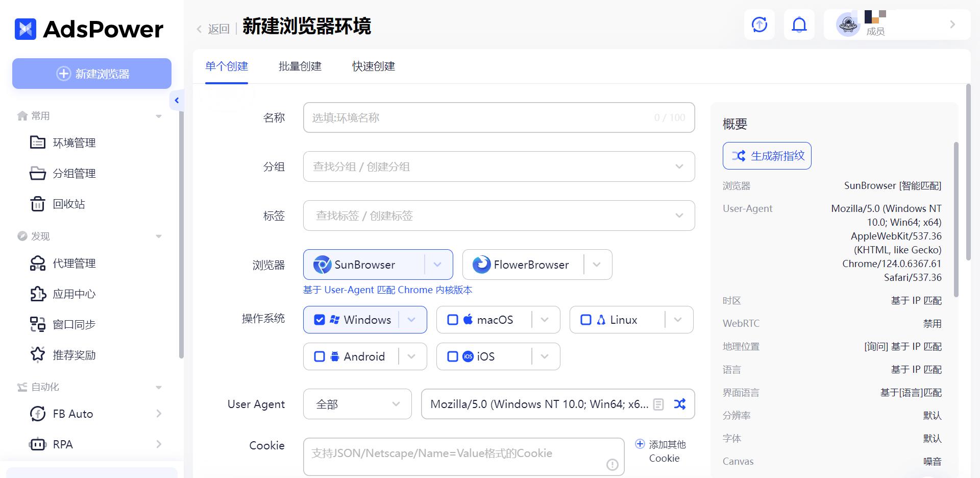Copy the User Agent using the copy icon
Screen dimensions: 980x478
[x=658, y=404]
